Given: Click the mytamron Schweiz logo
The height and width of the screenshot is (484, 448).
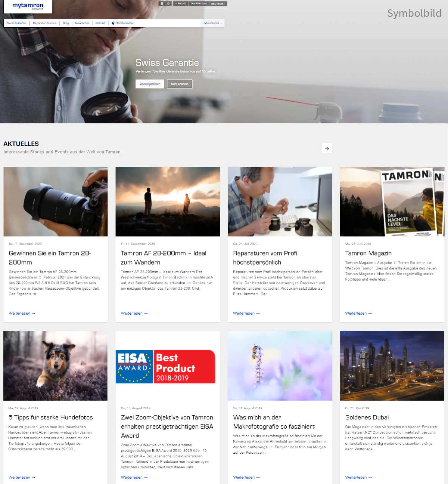Looking at the screenshot, I should point(28,6).
